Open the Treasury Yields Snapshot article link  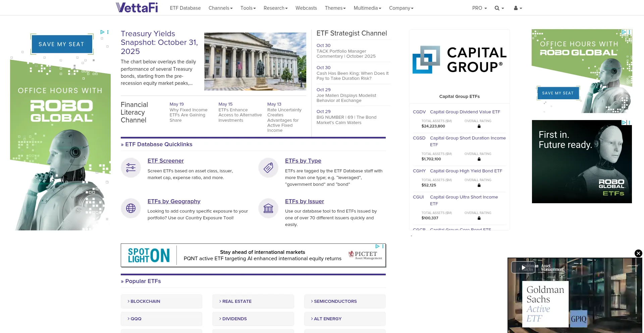pos(159,43)
